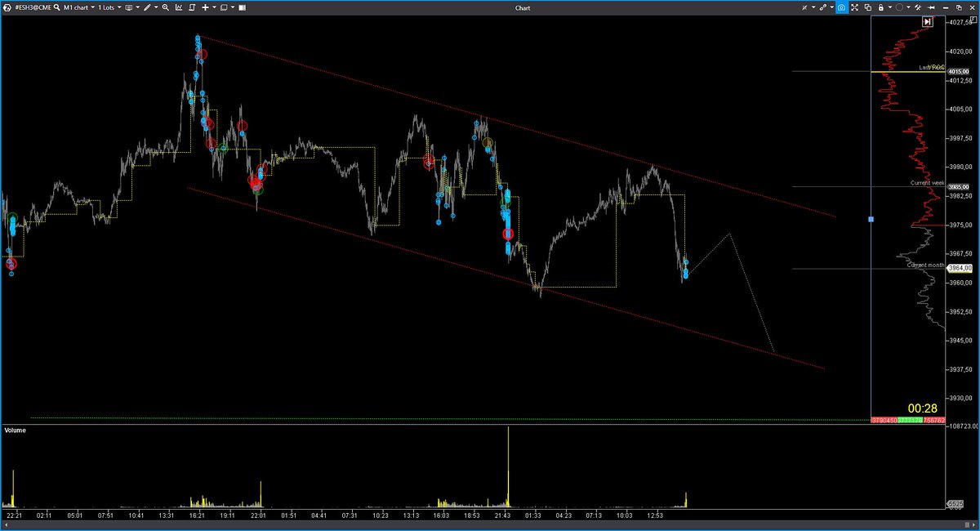Click the gray circle color group icon
Viewport: 980px width, 531px height.
pos(899,7)
